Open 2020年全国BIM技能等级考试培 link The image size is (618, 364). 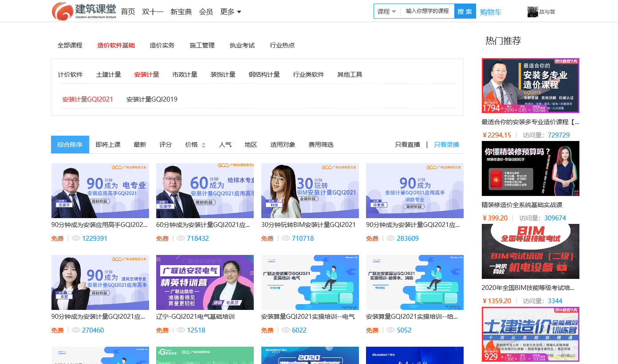point(528,288)
